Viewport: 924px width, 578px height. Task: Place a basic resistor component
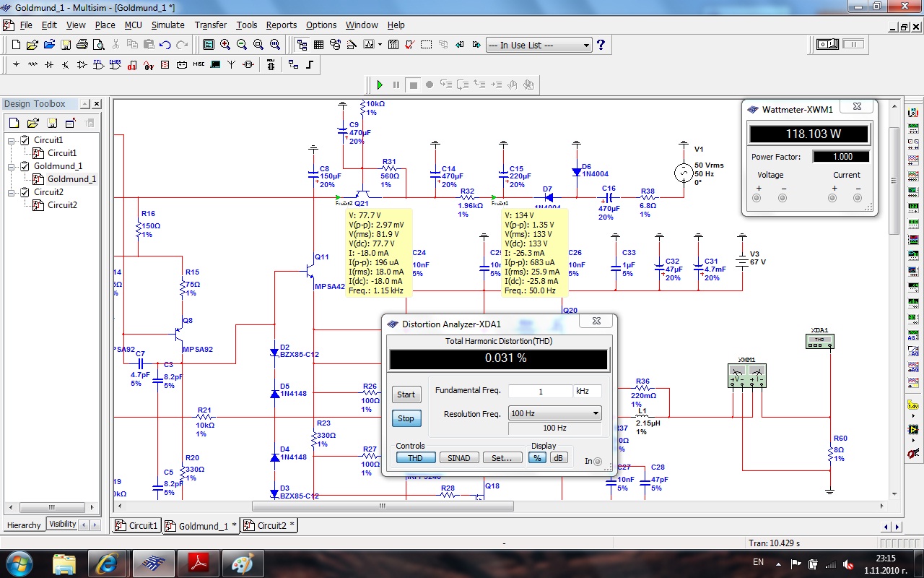[x=32, y=64]
